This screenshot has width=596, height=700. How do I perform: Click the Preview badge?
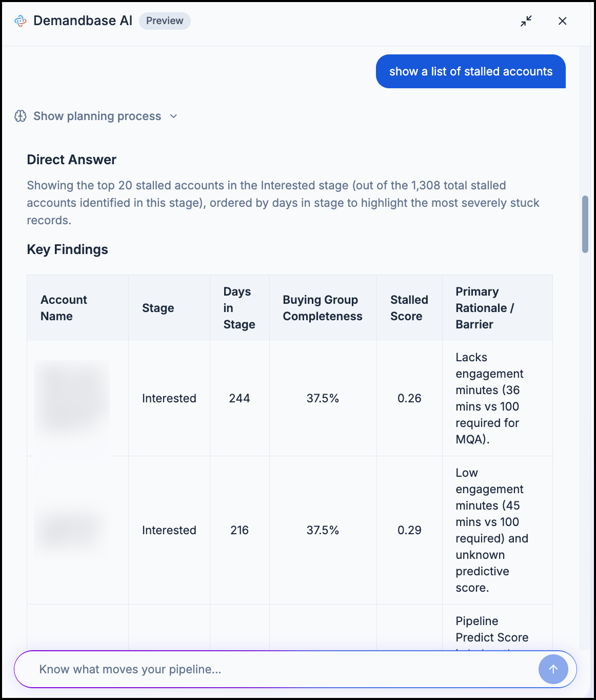pyautogui.click(x=165, y=21)
